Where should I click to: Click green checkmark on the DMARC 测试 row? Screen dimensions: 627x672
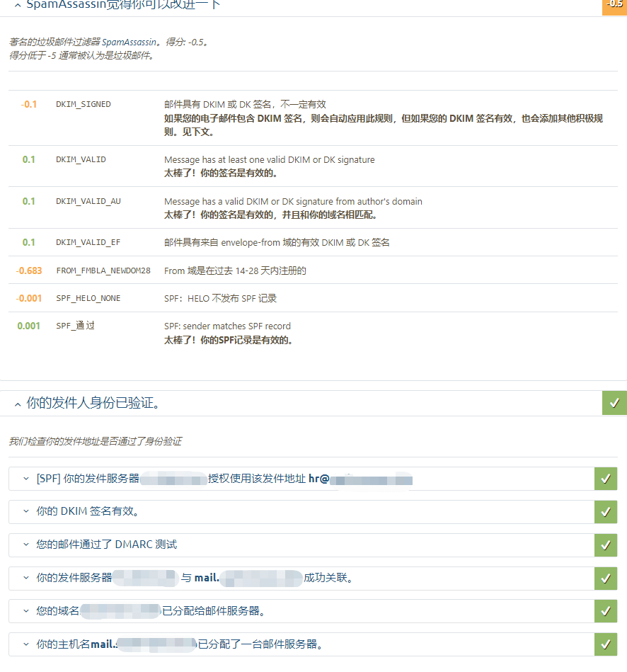pos(606,545)
